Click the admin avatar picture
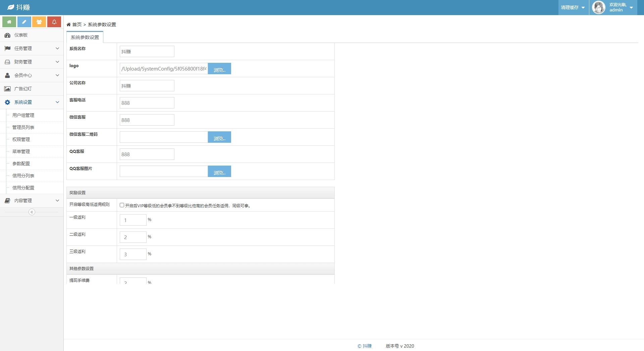This screenshot has width=644, height=351. pyautogui.click(x=598, y=7)
